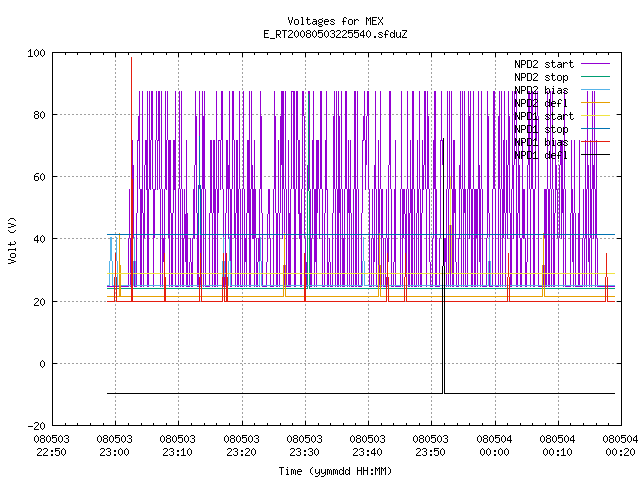Click the y-axis tick value 40

39,239
